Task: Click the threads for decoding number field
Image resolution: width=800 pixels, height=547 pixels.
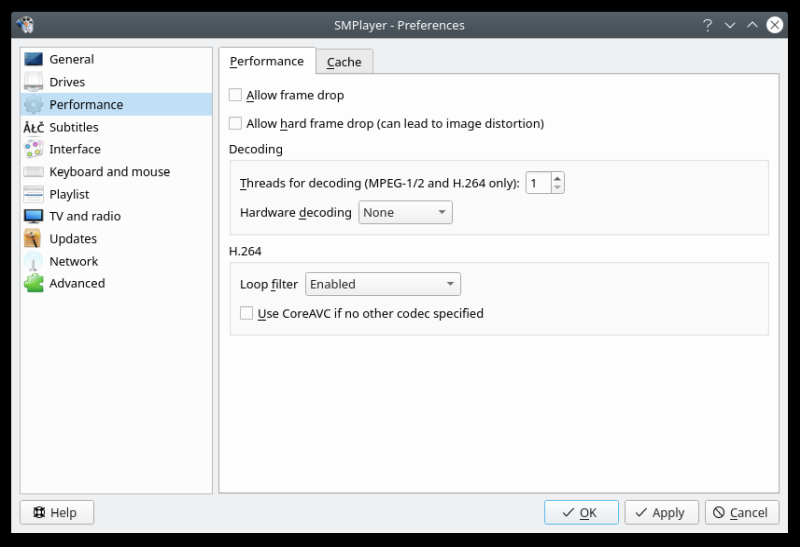Action: pyautogui.click(x=539, y=183)
